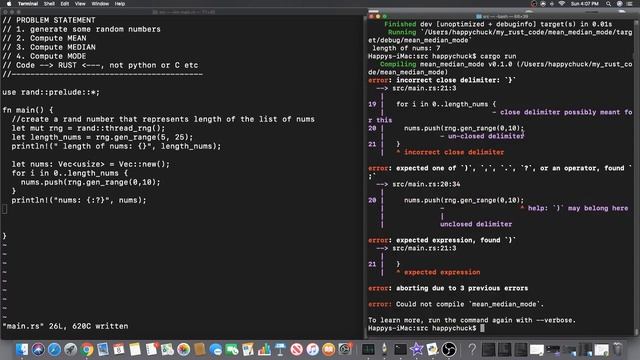The width and height of the screenshot is (640, 360).
Task: Open Notification Center icon in menu bar
Action: [x=630, y=4]
